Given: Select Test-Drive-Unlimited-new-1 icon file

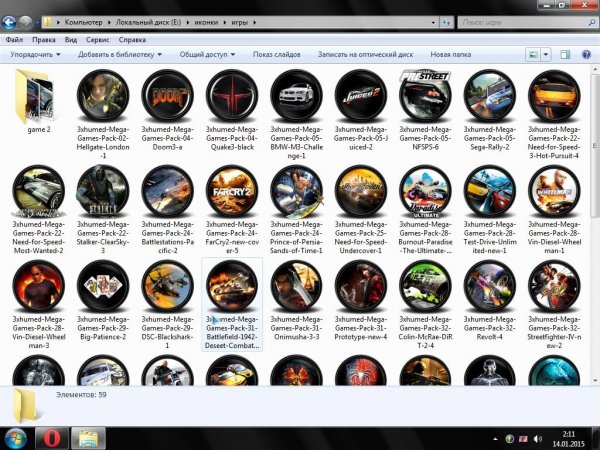Looking at the screenshot, I should [489, 209].
